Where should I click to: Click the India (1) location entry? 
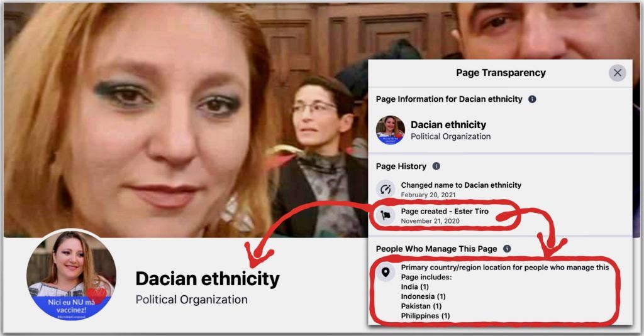[415, 287]
